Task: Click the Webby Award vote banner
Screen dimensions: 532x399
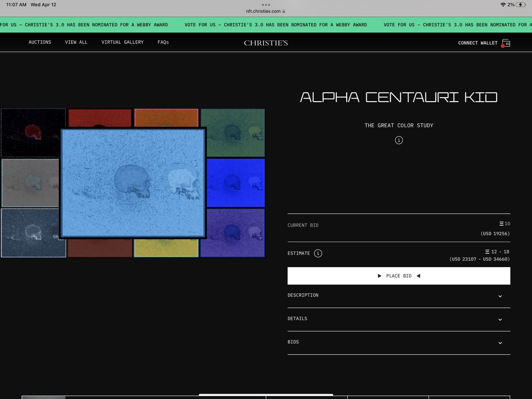Action: [x=266, y=25]
